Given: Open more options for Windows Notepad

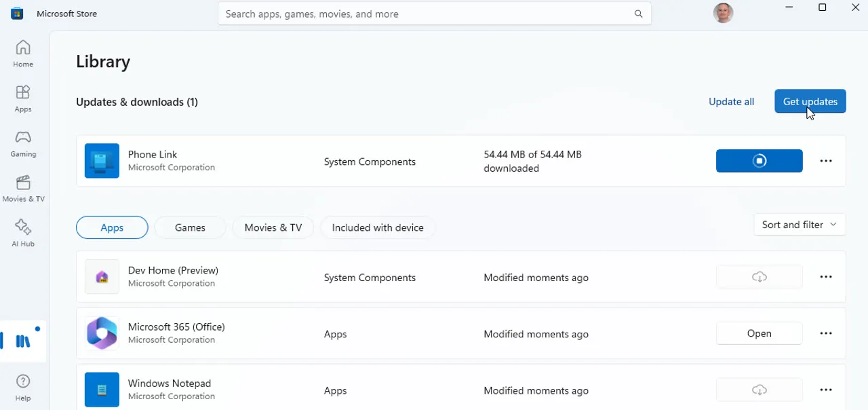Looking at the screenshot, I should (826, 390).
